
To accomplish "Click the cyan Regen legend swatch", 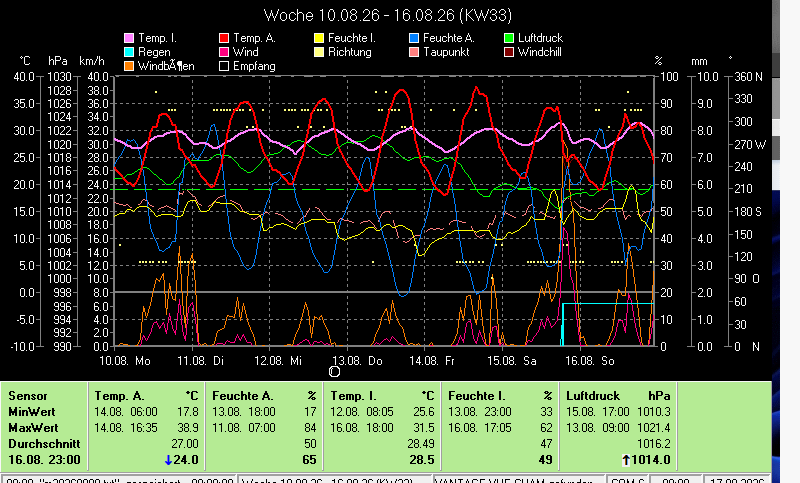I will [x=129, y=52].
